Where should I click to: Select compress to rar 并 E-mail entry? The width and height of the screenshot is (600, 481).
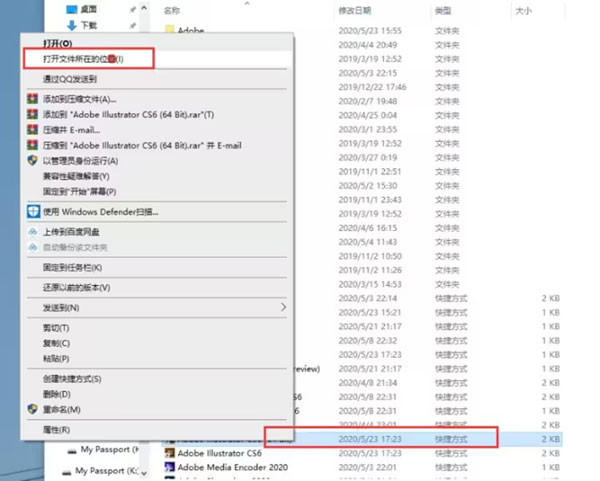click(142, 145)
